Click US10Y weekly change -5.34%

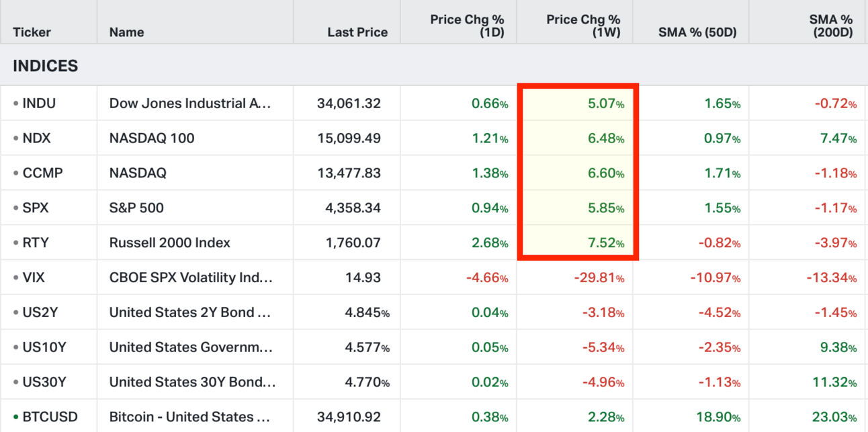[603, 347]
